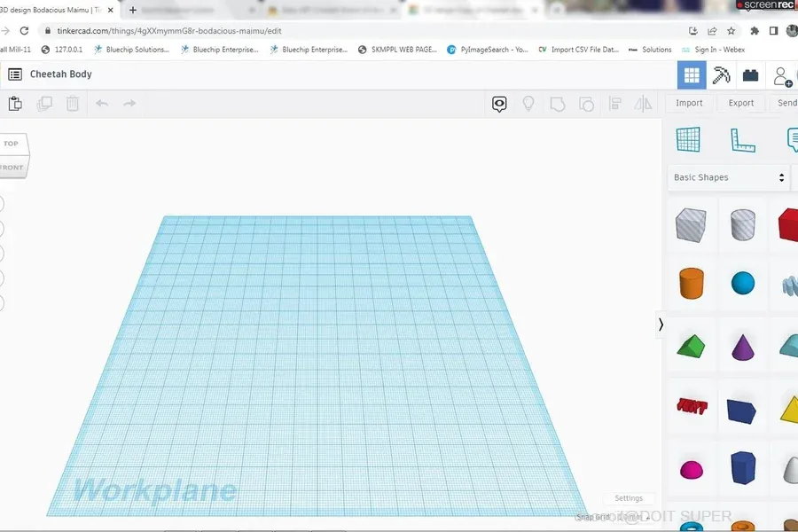Bookmark this page with star icon

(x=731, y=31)
